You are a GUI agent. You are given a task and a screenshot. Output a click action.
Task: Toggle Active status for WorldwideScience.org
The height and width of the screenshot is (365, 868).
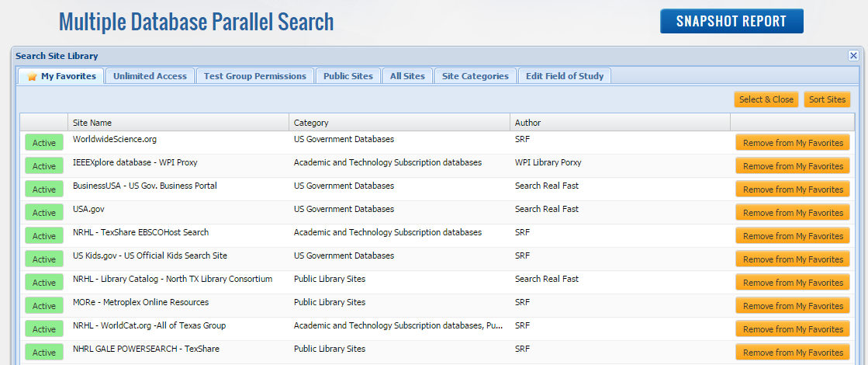(44, 143)
